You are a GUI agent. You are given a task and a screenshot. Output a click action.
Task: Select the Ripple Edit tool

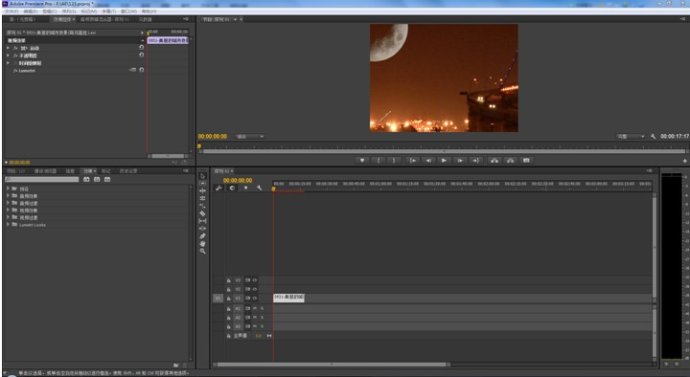pos(202,191)
